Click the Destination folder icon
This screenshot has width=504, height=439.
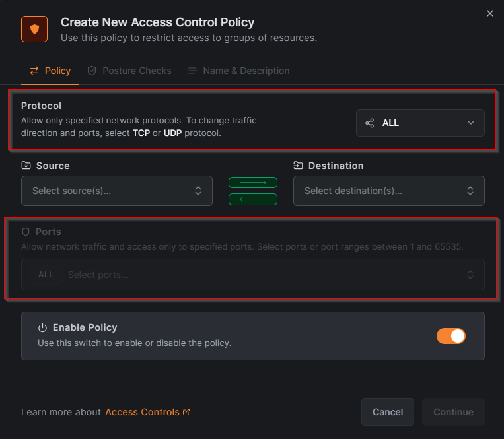(x=299, y=166)
